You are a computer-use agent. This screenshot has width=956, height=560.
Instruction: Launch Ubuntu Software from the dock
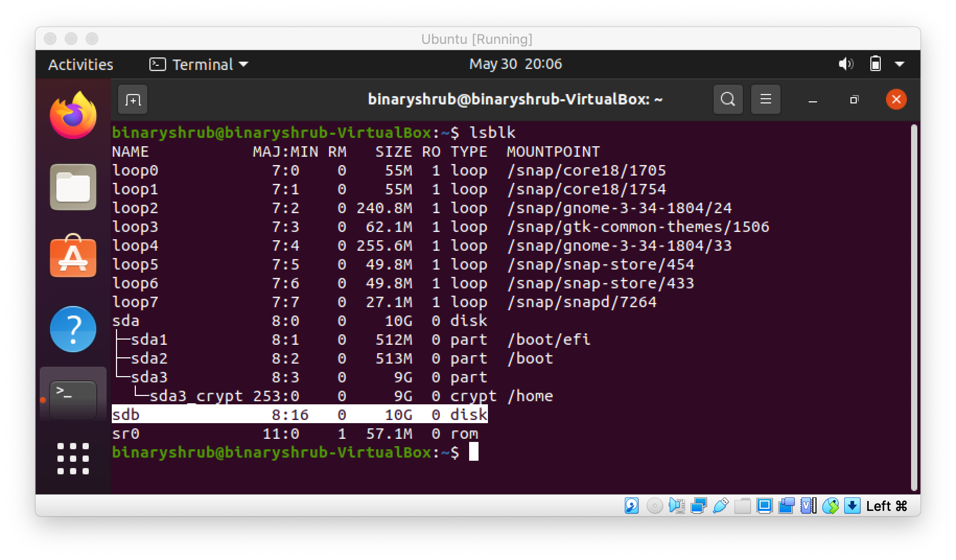coord(73,256)
